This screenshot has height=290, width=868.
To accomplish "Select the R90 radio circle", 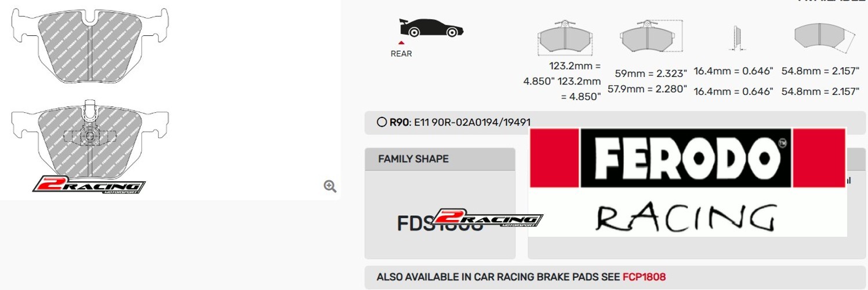I will point(382,122).
